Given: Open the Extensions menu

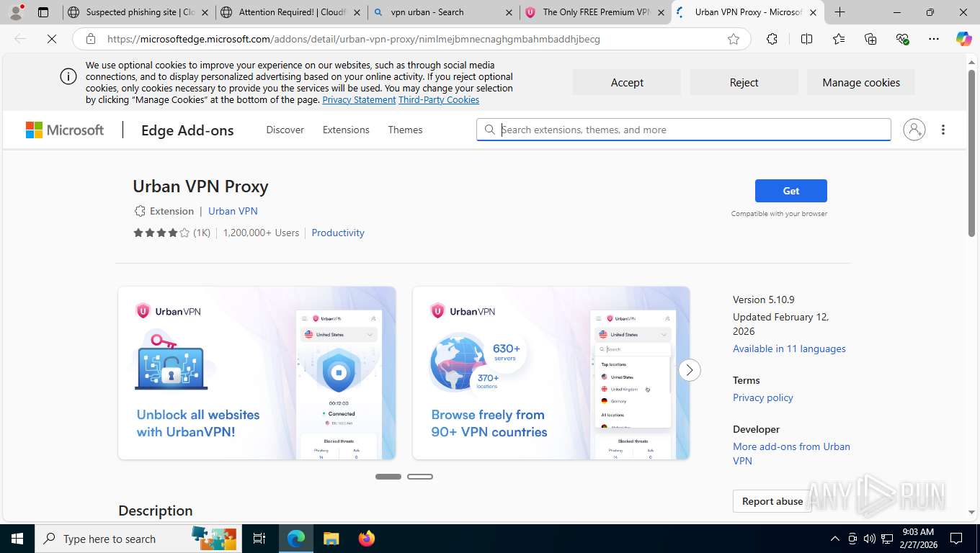Looking at the screenshot, I should pos(346,130).
